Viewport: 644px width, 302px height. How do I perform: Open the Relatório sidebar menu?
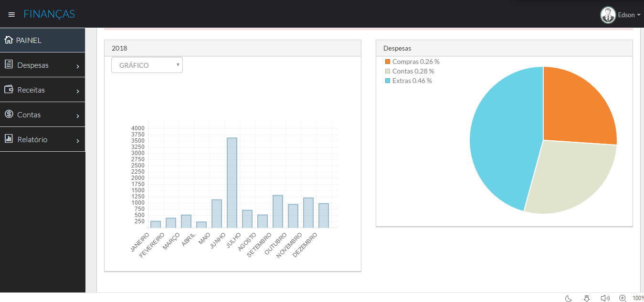click(x=42, y=139)
